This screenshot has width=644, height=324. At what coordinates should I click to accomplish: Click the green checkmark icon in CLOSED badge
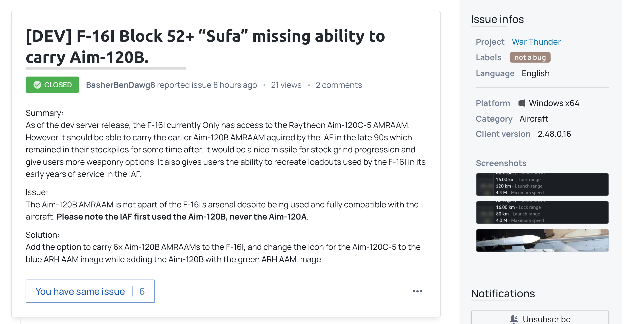(37, 85)
